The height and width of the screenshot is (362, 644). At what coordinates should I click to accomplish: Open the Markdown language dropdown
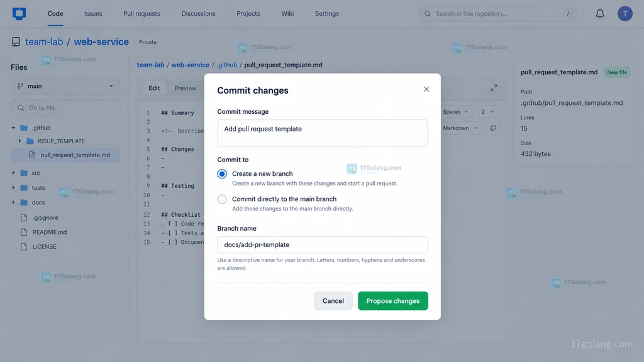pyautogui.click(x=460, y=128)
